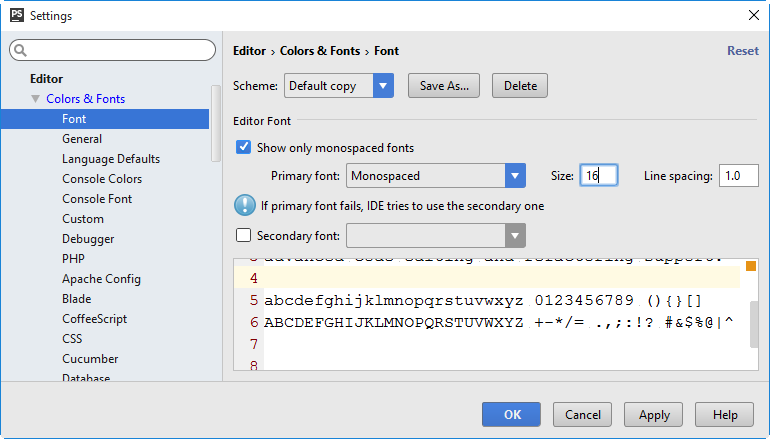Viewport: 770px width, 439px height.
Task: Collapse the Colors & Fonts tree node
Action: point(36,99)
